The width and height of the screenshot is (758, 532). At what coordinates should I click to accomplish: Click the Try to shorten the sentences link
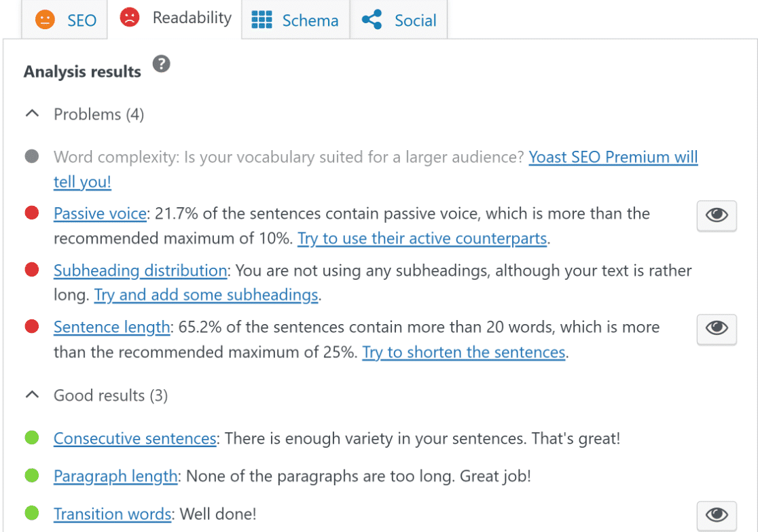click(464, 352)
